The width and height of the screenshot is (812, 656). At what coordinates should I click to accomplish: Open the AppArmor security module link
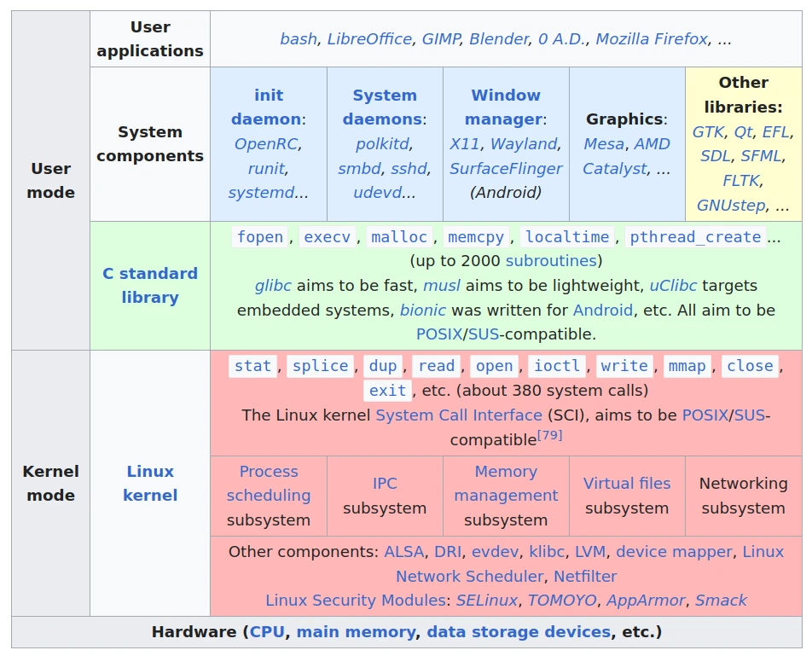point(646,601)
